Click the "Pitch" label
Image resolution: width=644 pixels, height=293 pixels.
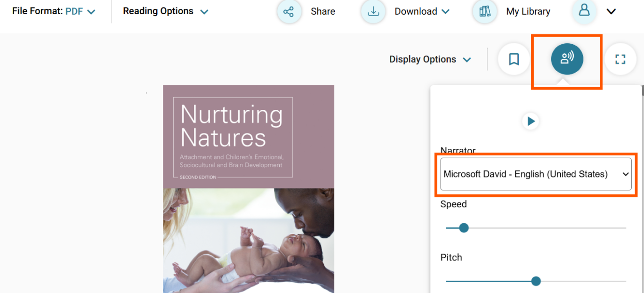451,257
